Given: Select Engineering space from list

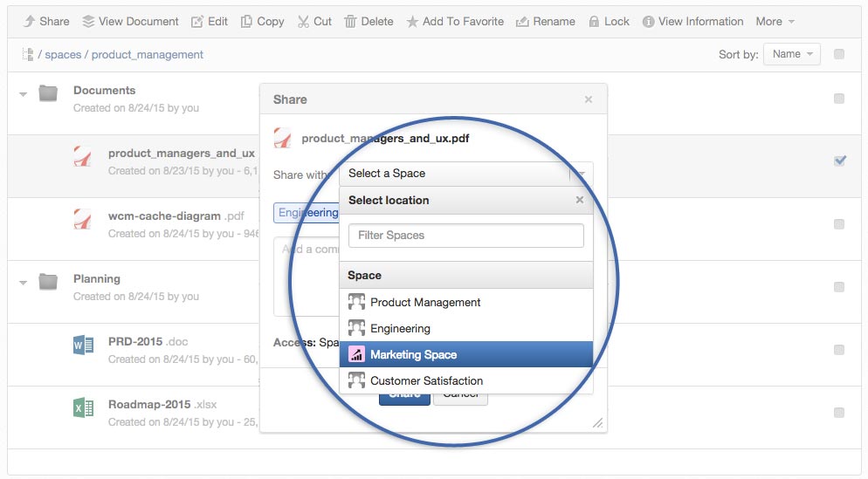Looking at the screenshot, I should [466, 329].
